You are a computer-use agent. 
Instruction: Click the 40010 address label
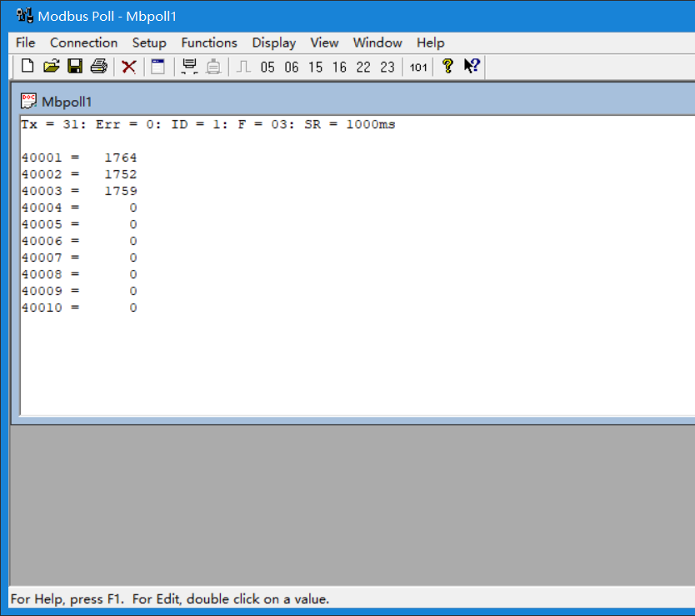pos(42,308)
